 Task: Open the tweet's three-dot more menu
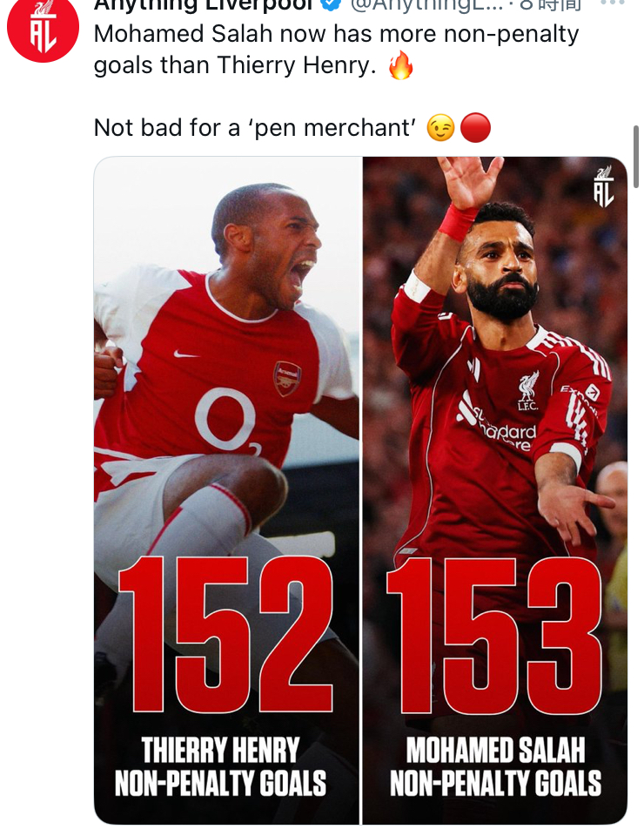[x=613, y=3]
